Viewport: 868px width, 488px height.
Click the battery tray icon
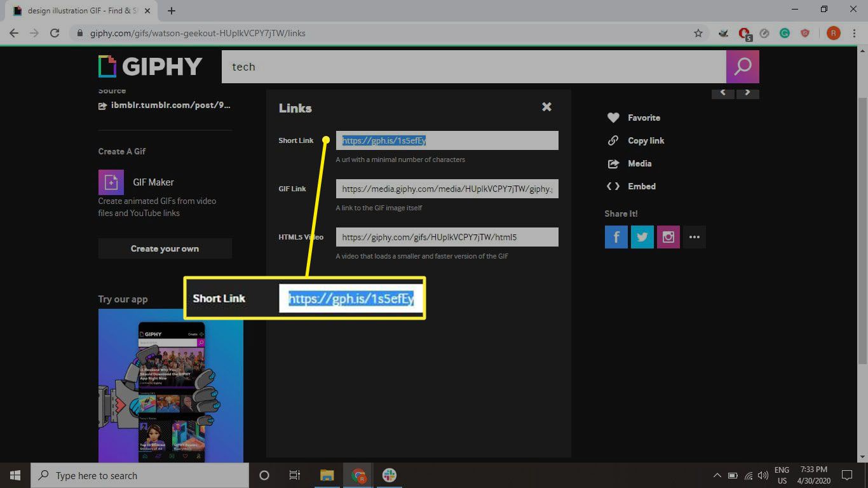point(733,475)
